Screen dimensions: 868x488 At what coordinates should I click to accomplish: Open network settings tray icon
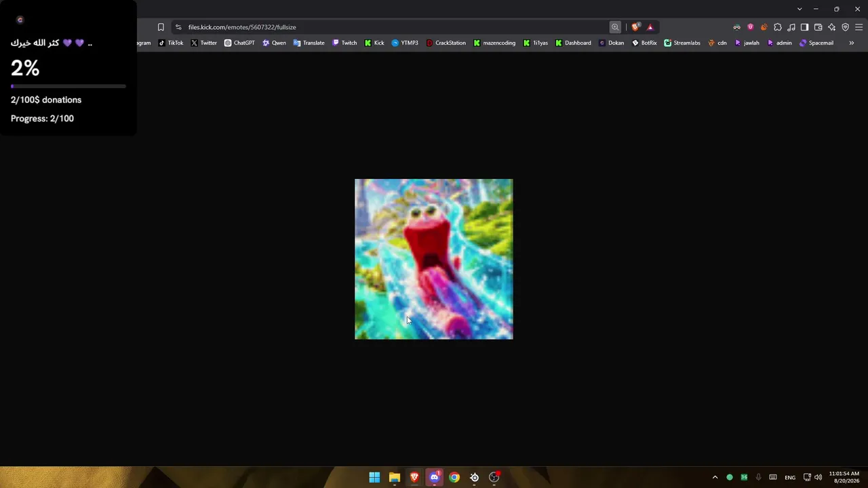(807, 477)
